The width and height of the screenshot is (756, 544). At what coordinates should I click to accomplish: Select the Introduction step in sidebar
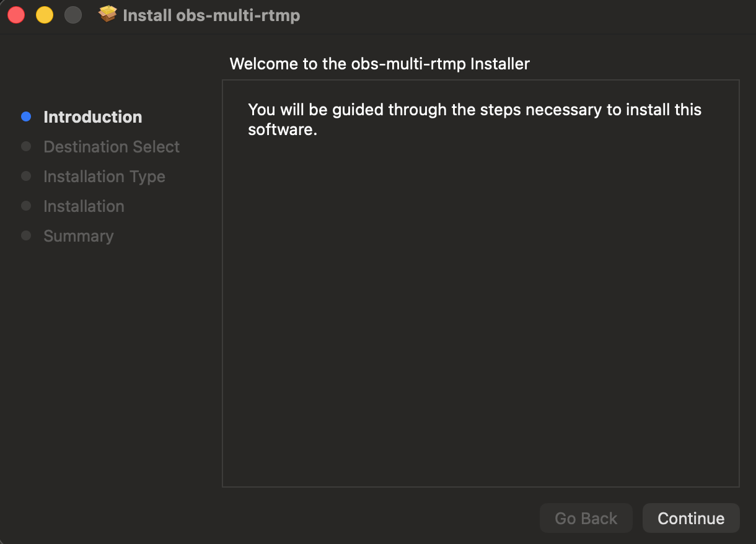(93, 117)
